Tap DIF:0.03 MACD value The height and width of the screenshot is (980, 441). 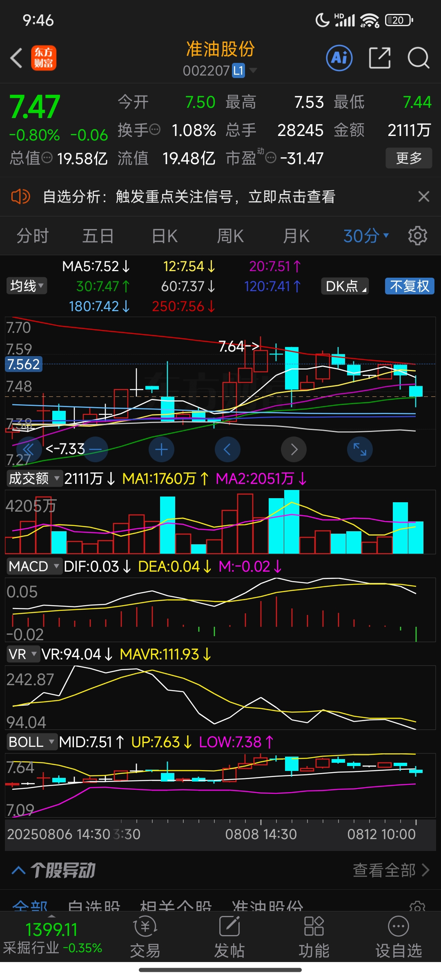(97, 566)
